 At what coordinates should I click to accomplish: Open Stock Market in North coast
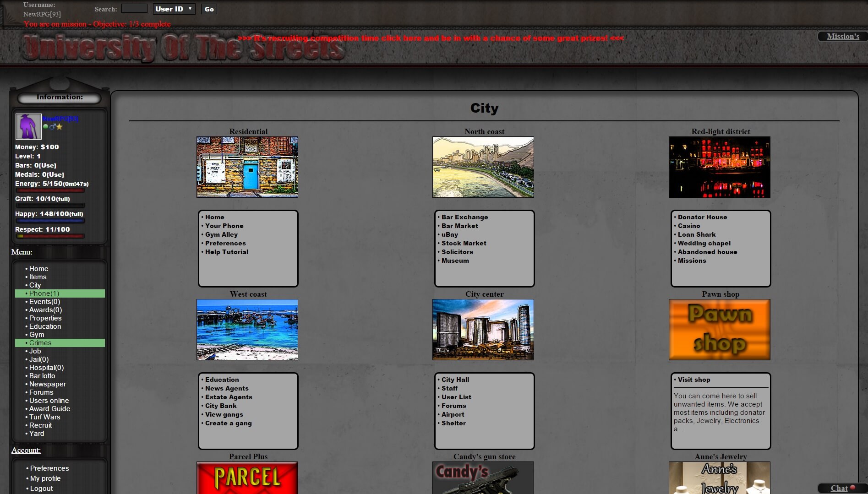[x=464, y=243]
